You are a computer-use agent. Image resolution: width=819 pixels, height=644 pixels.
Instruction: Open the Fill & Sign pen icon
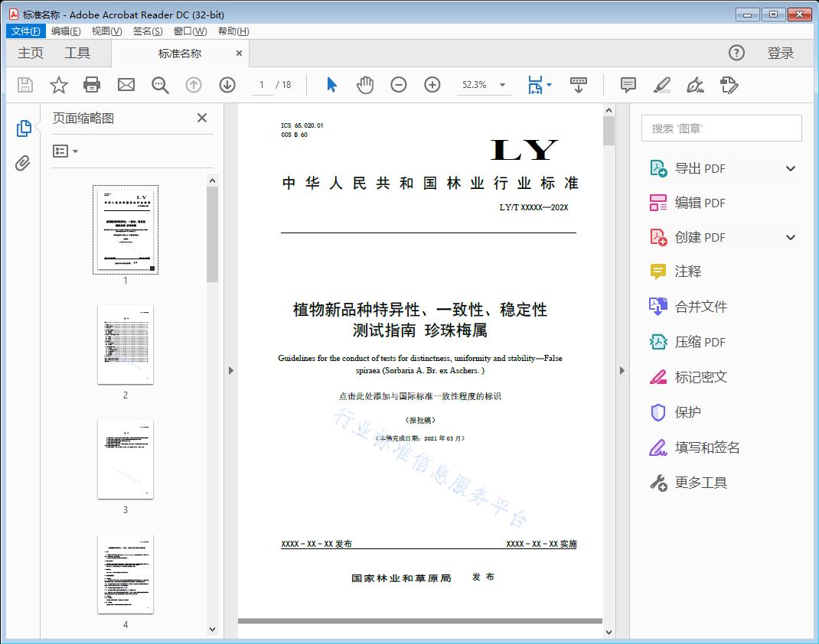pyautogui.click(x=695, y=86)
